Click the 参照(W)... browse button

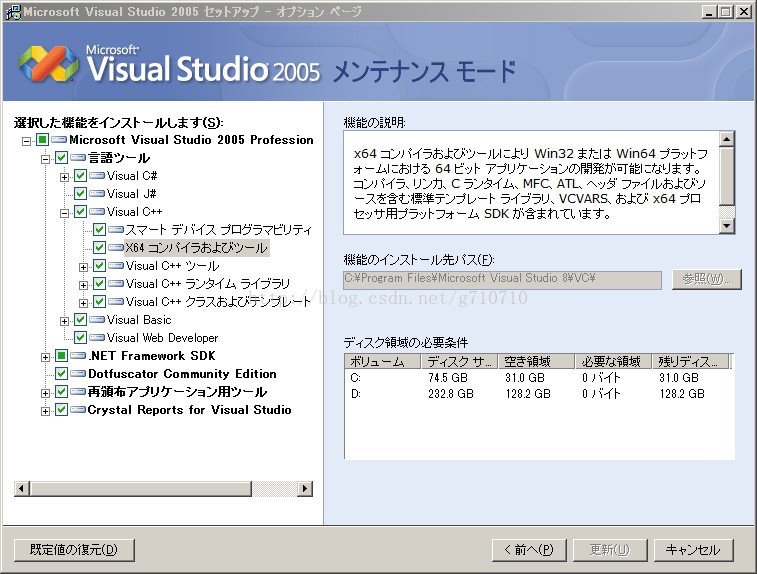pyautogui.click(x=706, y=279)
